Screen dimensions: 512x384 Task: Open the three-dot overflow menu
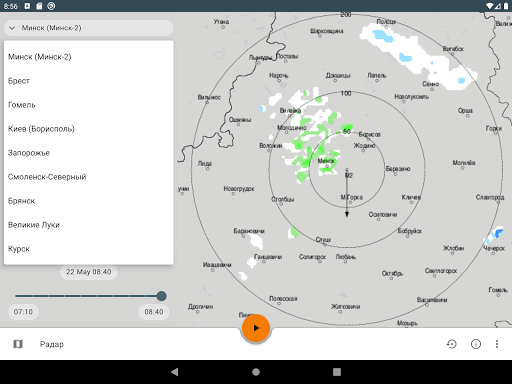[497, 344]
